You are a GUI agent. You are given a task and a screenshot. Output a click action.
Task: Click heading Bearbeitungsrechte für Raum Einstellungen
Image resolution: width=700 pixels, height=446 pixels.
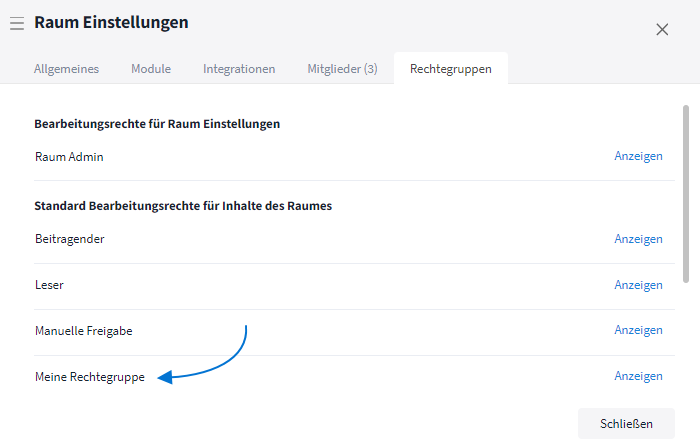click(157, 124)
